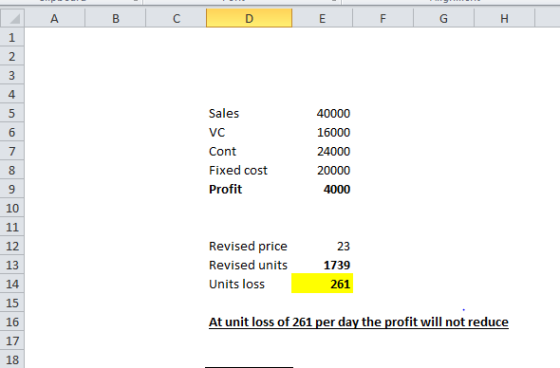Select row 9 header
The height and width of the screenshot is (368, 560).
(12, 189)
